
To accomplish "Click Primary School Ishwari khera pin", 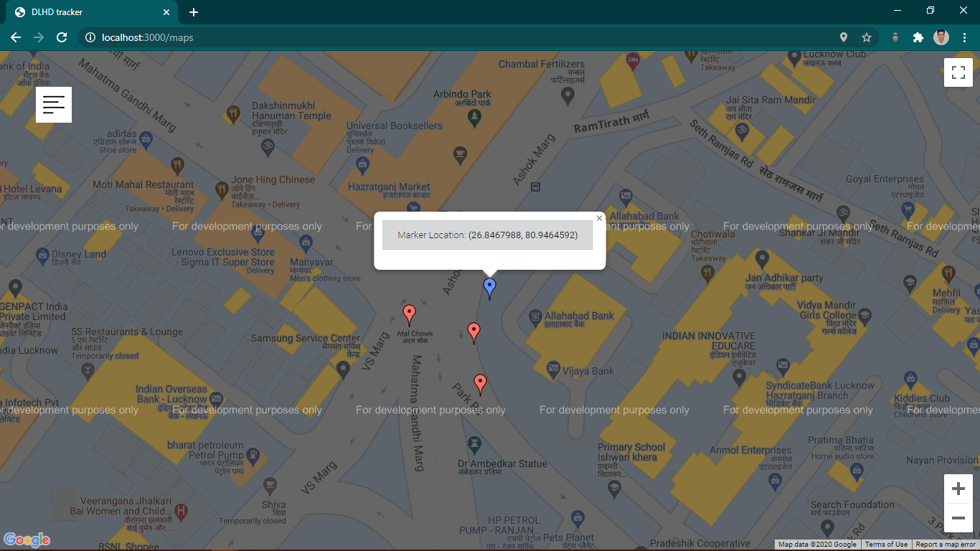I will tap(613, 489).
